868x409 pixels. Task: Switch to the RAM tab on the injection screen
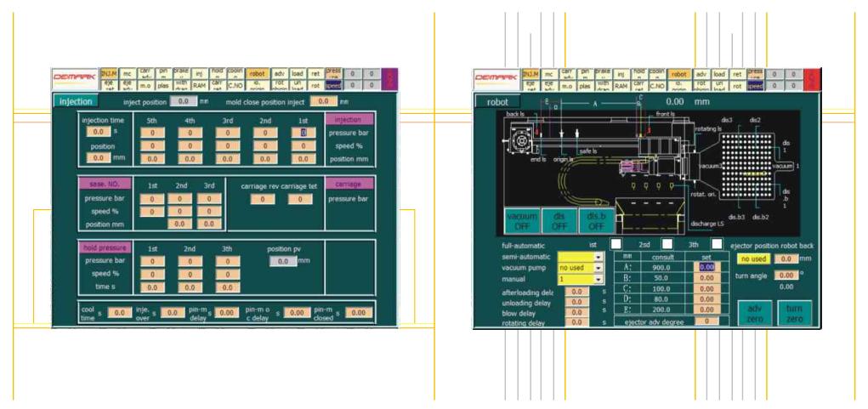pyautogui.click(x=198, y=85)
